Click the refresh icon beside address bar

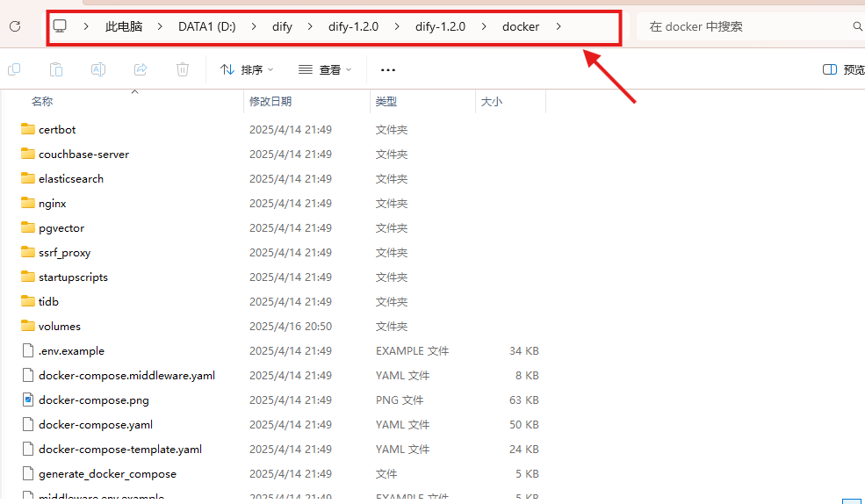coord(15,26)
